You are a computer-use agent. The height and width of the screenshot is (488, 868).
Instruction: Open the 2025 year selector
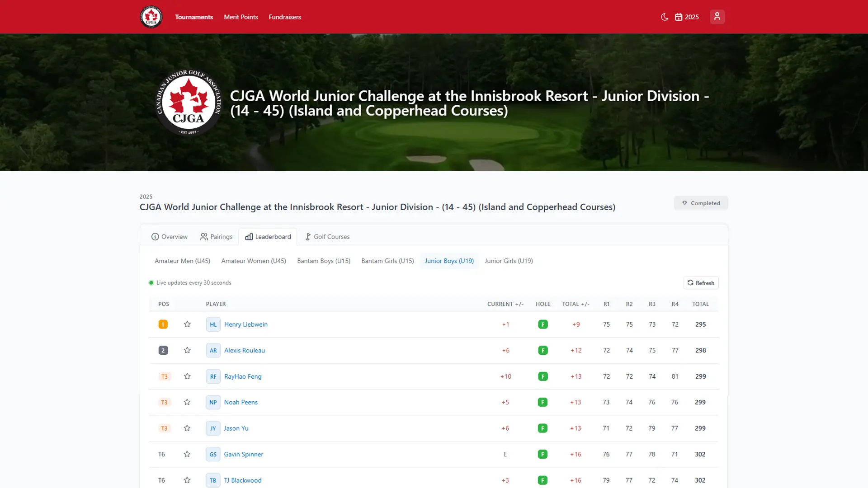tap(686, 17)
